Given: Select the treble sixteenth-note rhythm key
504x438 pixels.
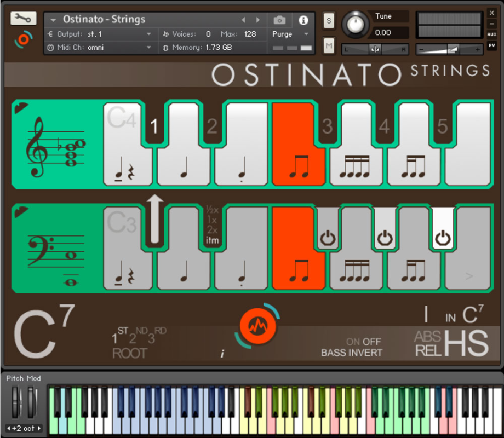Looking at the screenshot, I should click(x=357, y=164).
